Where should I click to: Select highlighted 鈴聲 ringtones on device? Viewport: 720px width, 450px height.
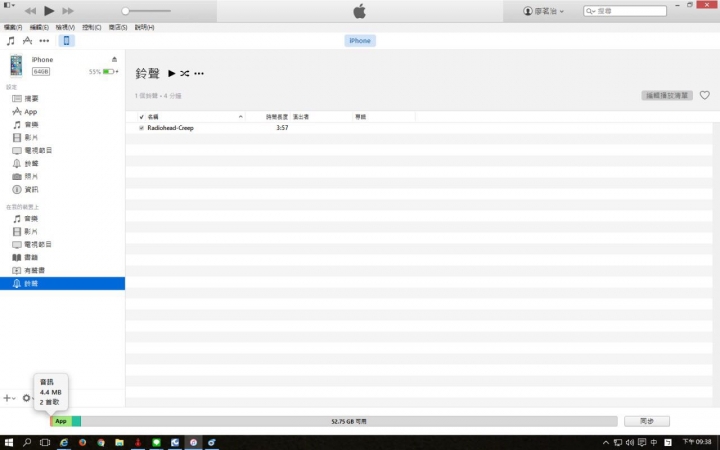[x=62, y=283]
